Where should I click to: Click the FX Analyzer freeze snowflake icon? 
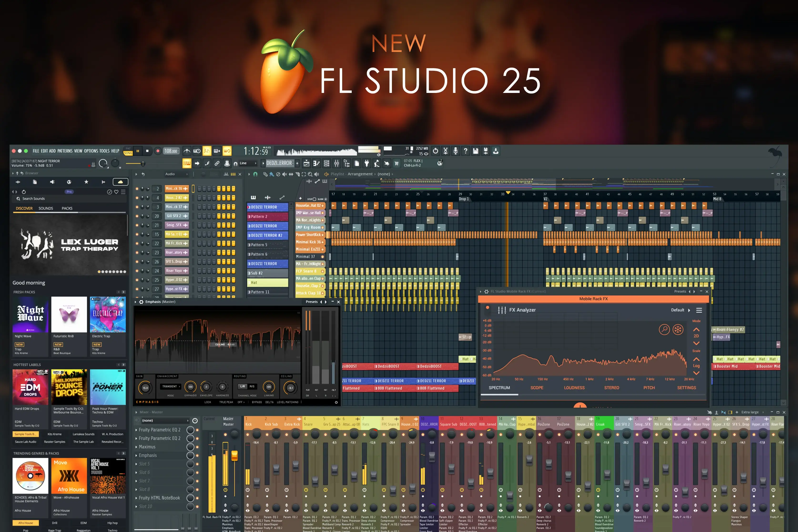point(678,329)
